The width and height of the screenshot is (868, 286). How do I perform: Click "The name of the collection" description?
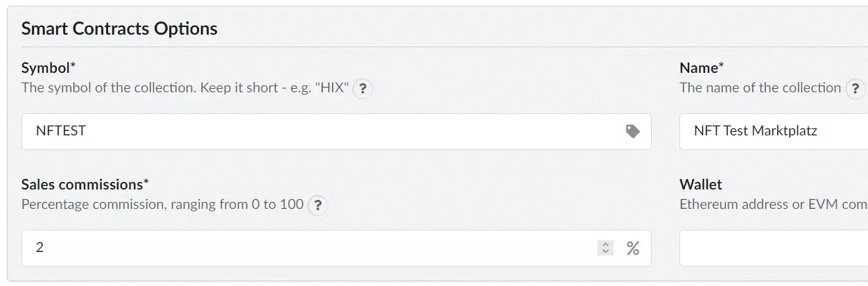pos(761,88)
